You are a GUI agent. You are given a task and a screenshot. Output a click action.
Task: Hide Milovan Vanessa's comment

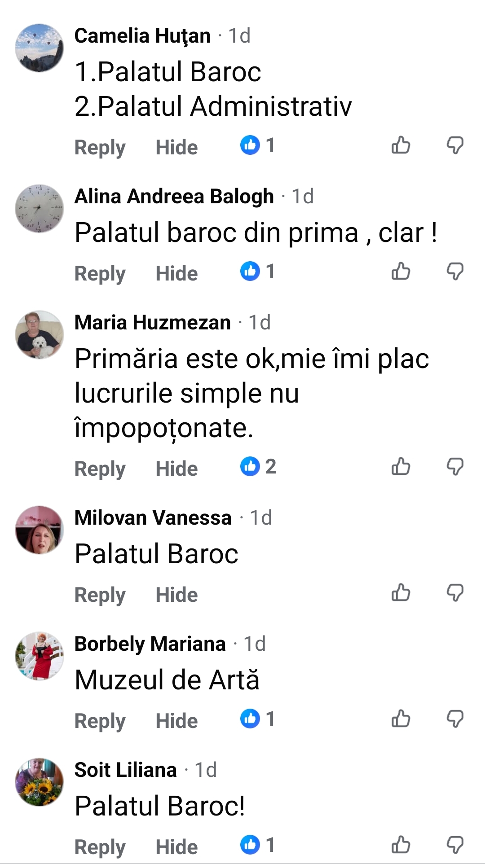coord(176,595)
